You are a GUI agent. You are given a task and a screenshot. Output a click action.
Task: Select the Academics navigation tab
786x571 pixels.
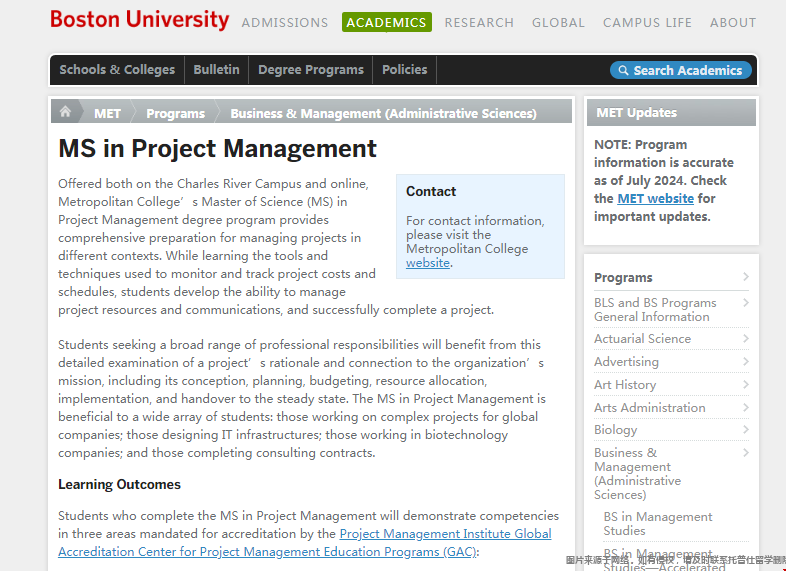coord(386,23)
